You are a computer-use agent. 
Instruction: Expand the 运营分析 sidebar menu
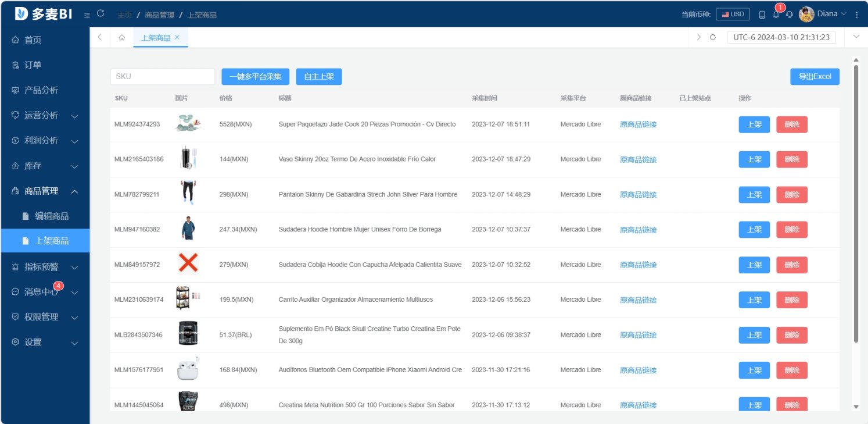tap(45, 115)
